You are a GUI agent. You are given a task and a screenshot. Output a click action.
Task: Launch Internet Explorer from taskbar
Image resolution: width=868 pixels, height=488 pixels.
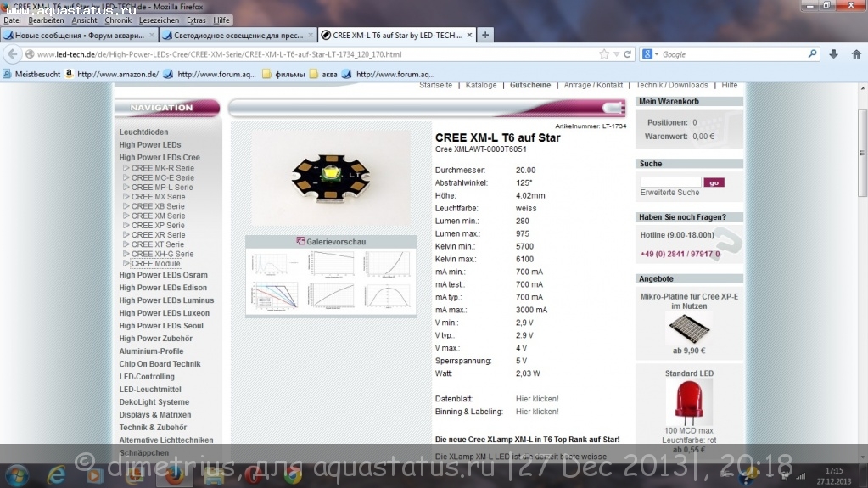click(x=56, y=475)
